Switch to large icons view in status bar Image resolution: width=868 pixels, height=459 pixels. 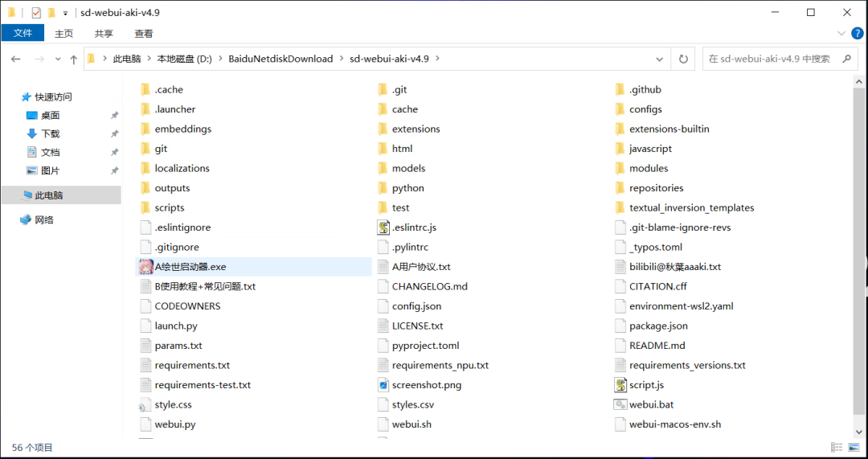853,448
